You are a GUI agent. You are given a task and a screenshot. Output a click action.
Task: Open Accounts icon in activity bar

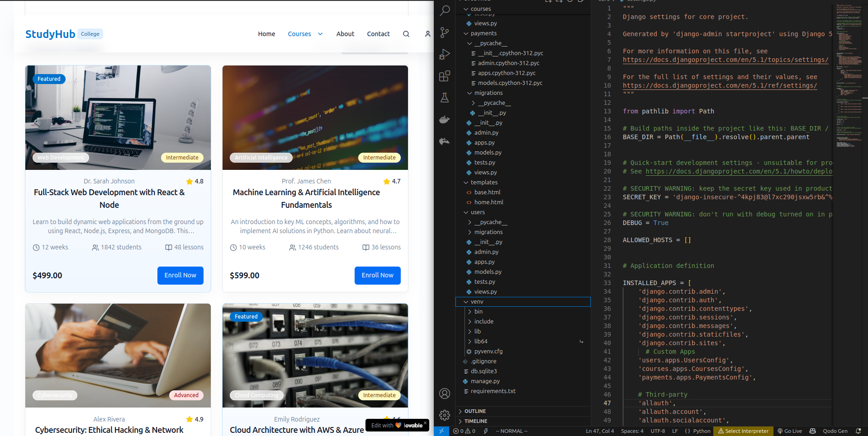[445, 394]
